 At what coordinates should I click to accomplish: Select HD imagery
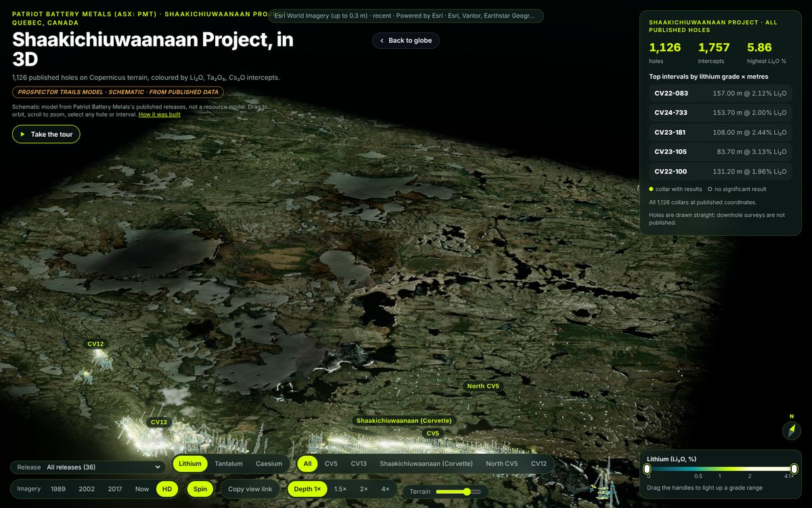point(166,489)
